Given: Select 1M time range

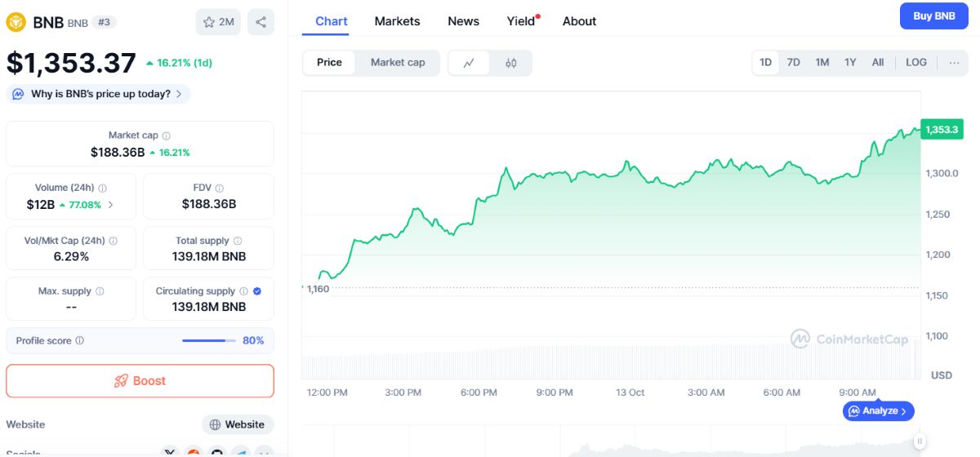Looking at the screenshot, I should point(822,62).
